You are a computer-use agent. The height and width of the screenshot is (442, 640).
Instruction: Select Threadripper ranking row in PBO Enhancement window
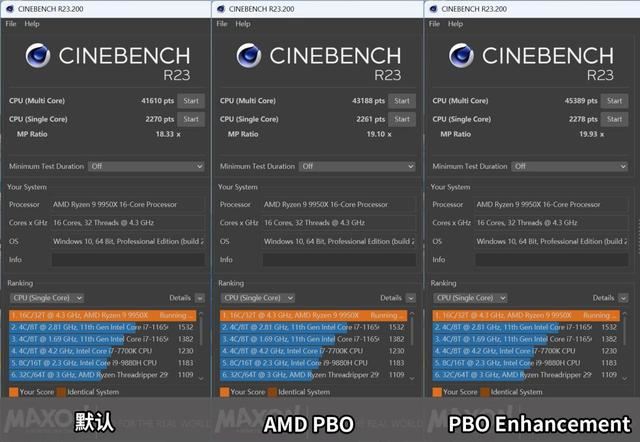(x=526, y=375)
